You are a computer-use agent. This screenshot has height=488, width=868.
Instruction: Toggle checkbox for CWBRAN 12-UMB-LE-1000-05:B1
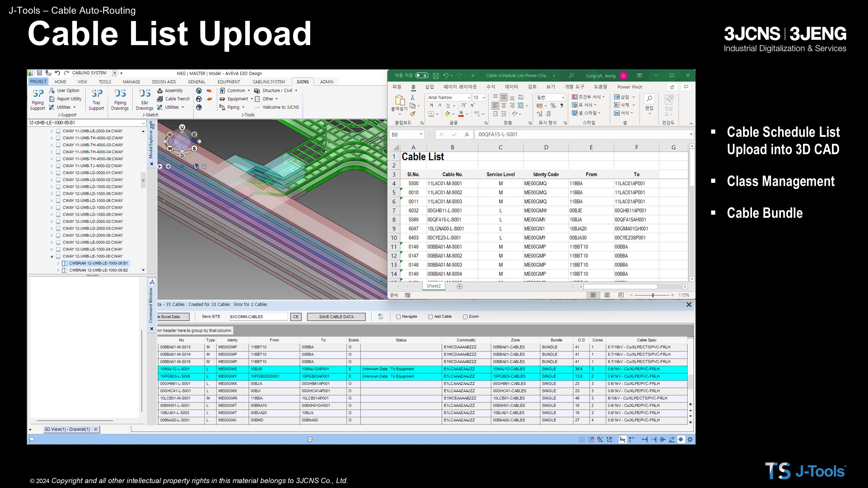point(65,263)
